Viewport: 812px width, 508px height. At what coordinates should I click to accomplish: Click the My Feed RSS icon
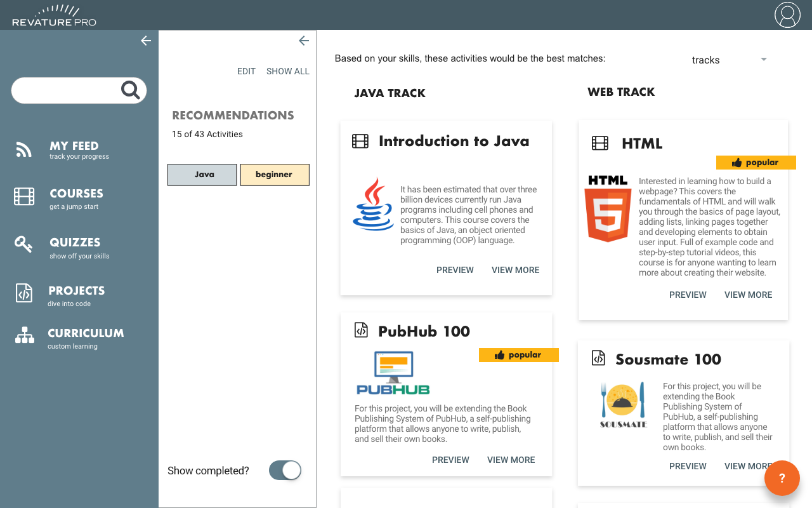(x=24, y=150)
